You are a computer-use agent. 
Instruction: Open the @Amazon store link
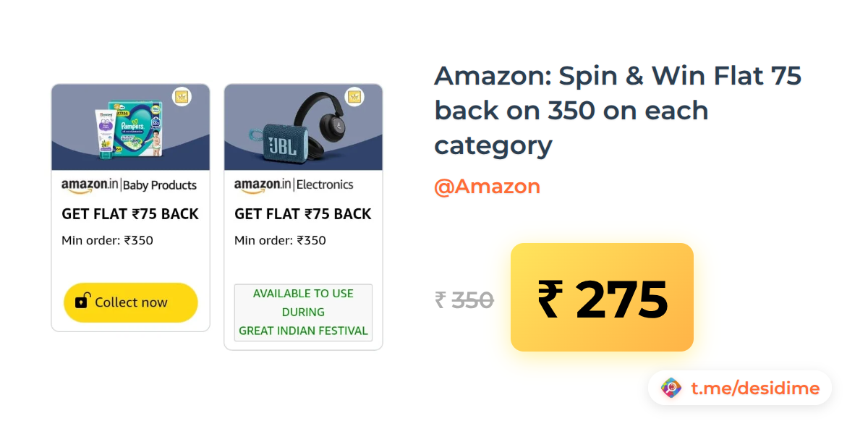coord(487,187)
